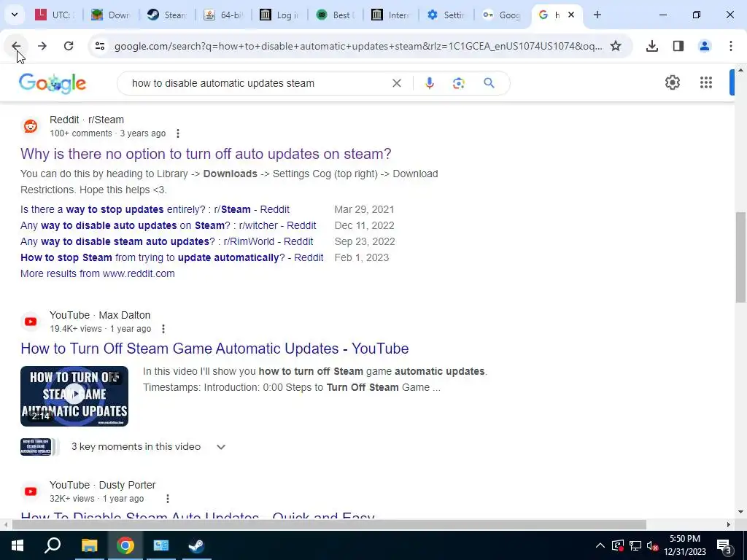
Task: Open Chrome profile avatar
Action: [704, 46]
